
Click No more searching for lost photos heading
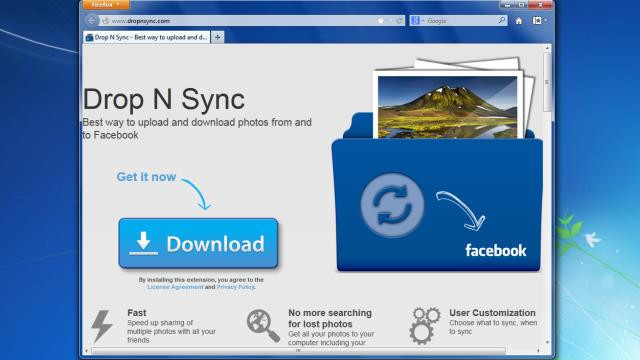[x=330, y=318]
